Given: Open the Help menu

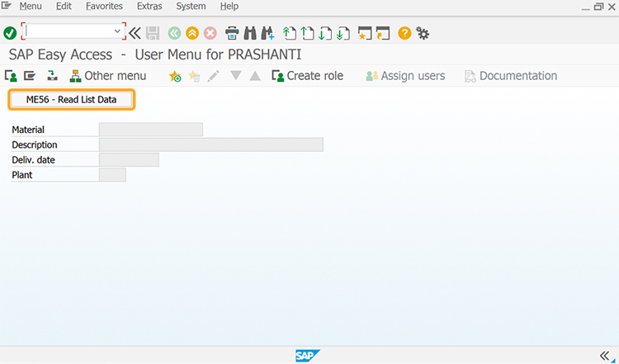Looking at the screenshot, I should (229, 7).
